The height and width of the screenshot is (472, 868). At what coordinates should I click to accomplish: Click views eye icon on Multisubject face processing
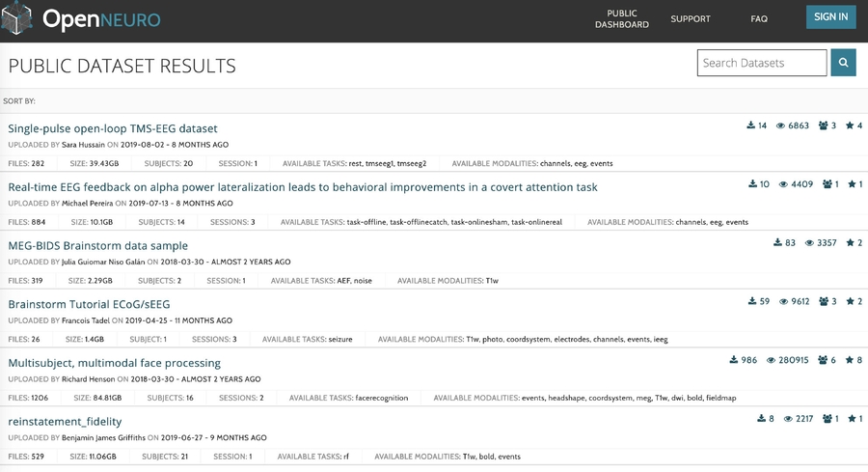pyautogui.click(x=771, y=360)
